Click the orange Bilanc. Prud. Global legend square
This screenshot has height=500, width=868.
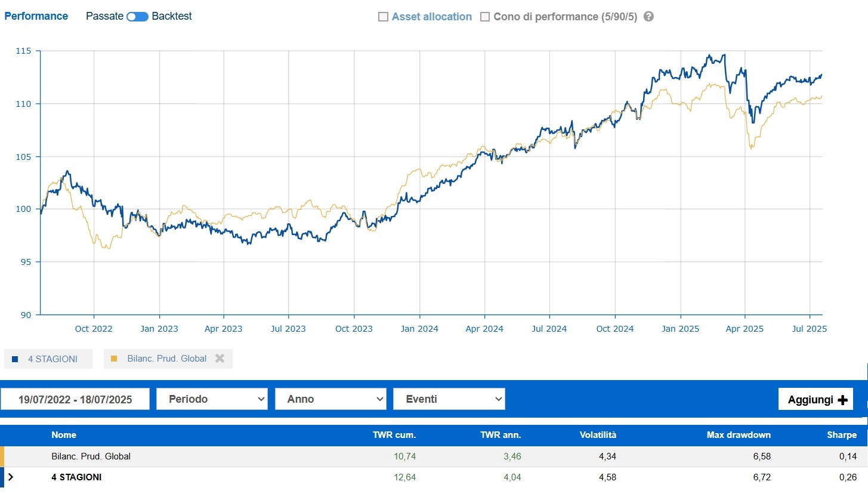click(115, 359)
